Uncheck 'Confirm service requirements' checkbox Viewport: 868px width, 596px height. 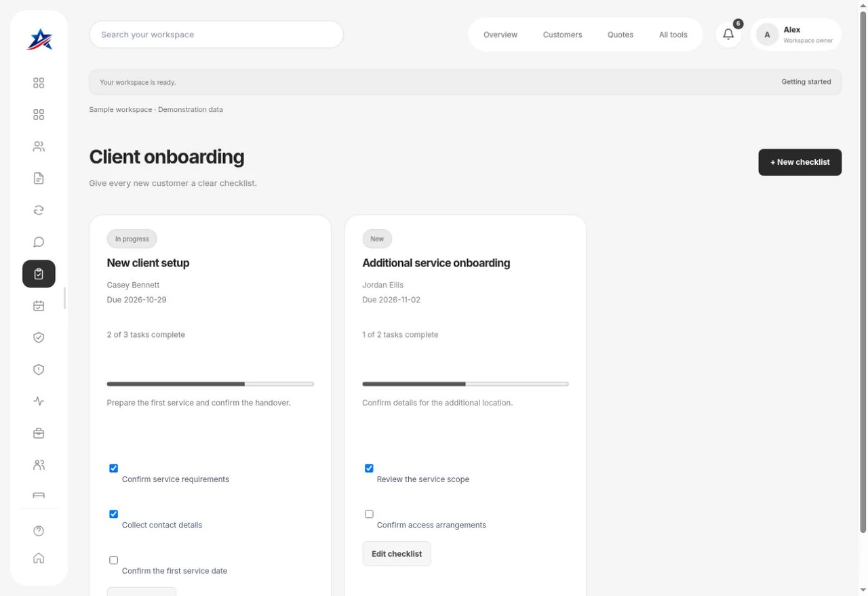114,468
